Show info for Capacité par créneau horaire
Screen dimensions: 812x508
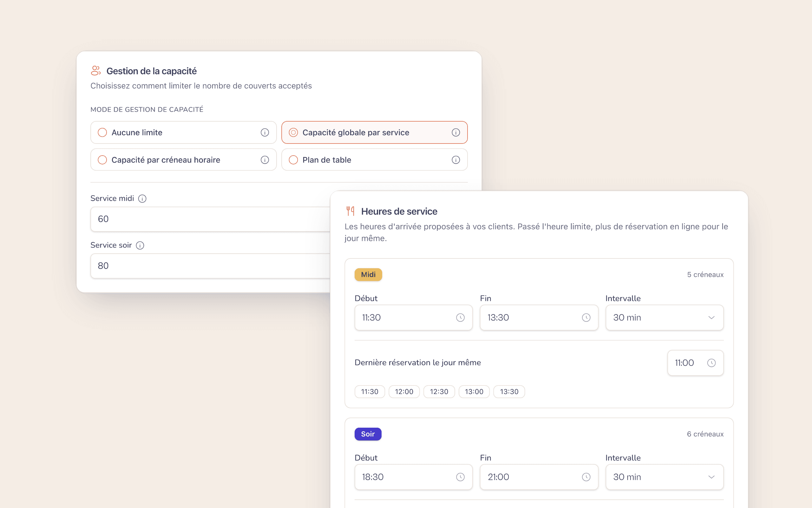point(265,160)
